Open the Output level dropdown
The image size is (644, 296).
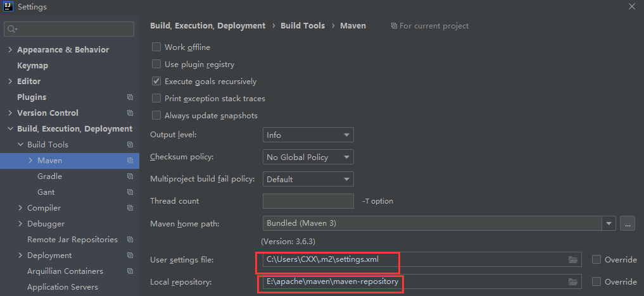pyautogui.click(x=308, y=135)
